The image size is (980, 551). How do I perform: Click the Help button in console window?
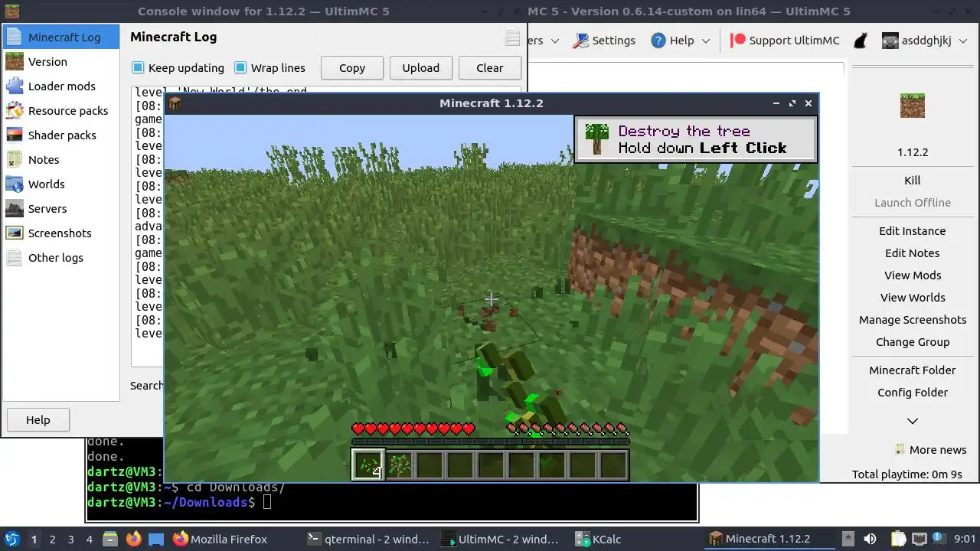(38, 419)
